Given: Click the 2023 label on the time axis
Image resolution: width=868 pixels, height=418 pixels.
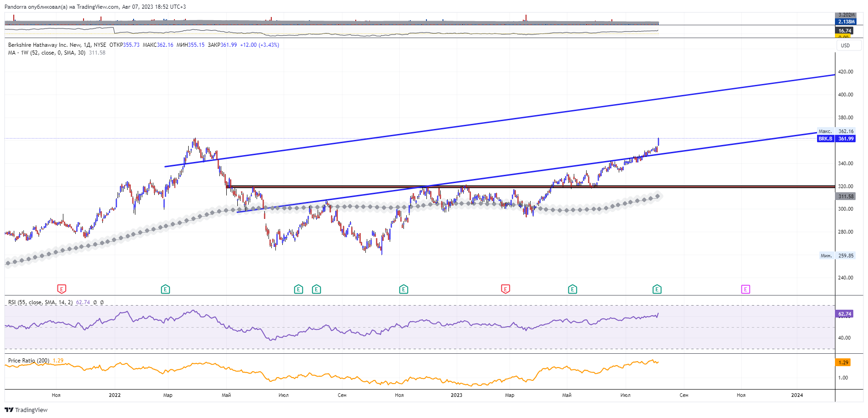Looking at the screenshot, I should point(456,395).
